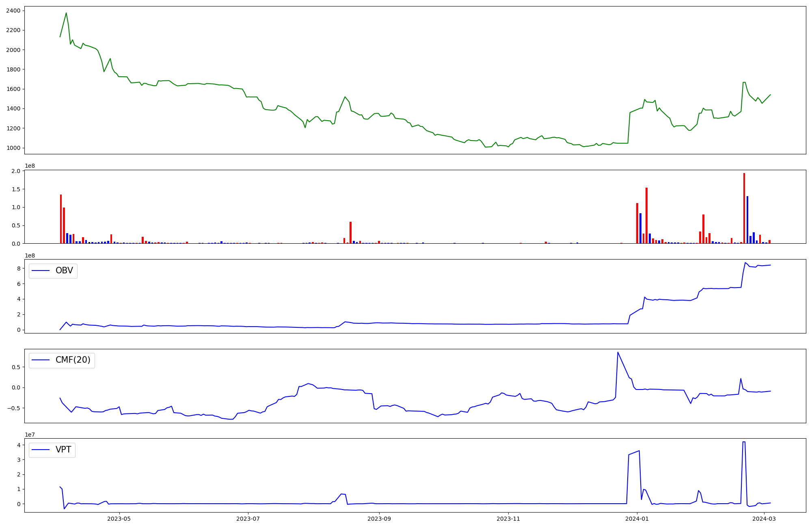Click the 1000 price axis label

coord(13,148)
